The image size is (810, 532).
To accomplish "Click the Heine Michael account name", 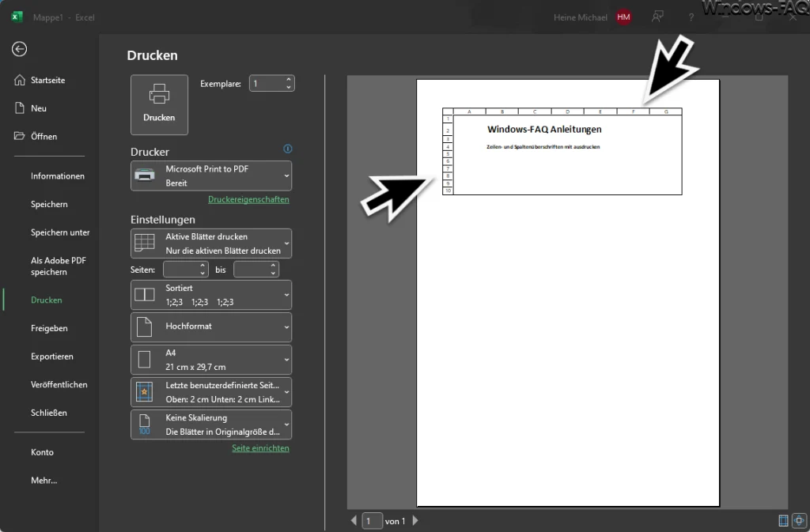I will (580, 17).
